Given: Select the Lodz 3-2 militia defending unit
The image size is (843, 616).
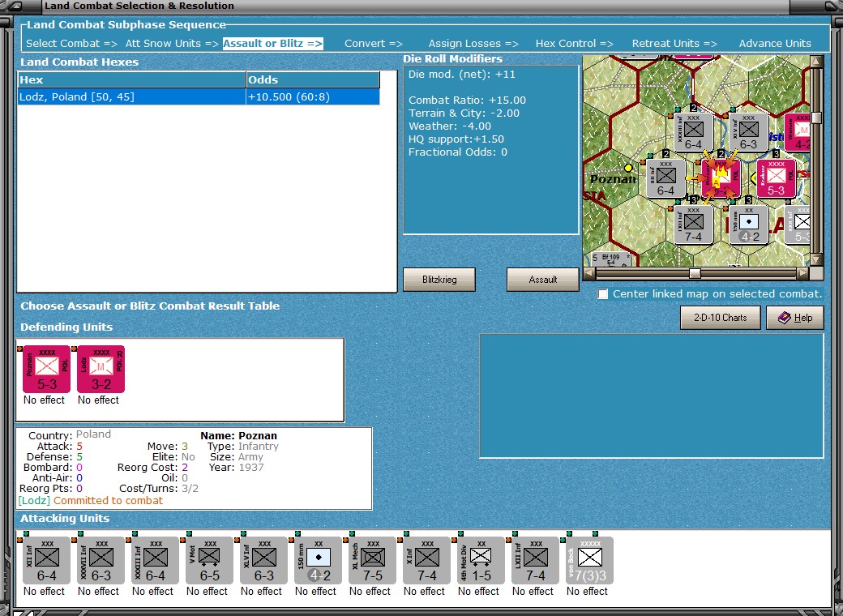Looking at the screenshot, I should tap(101, 370).
